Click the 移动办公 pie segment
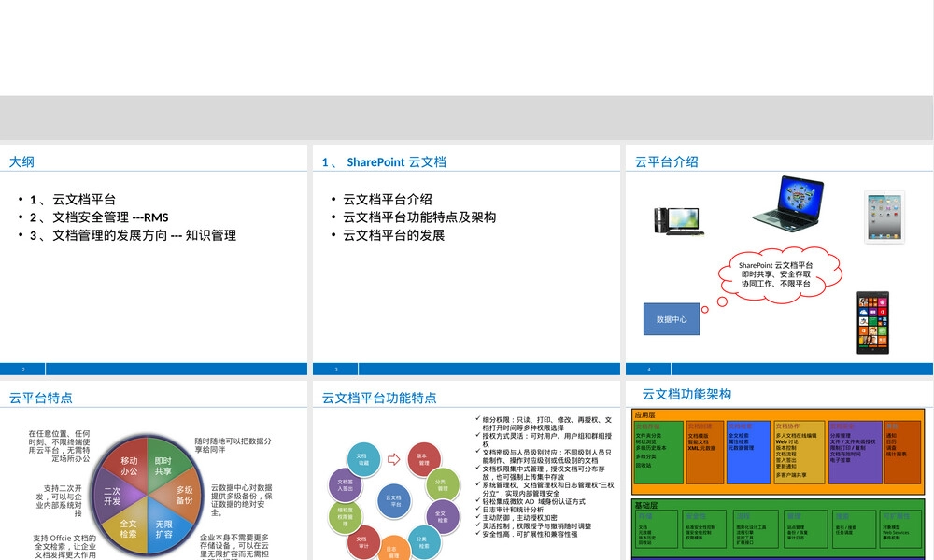 pos(128,466)
